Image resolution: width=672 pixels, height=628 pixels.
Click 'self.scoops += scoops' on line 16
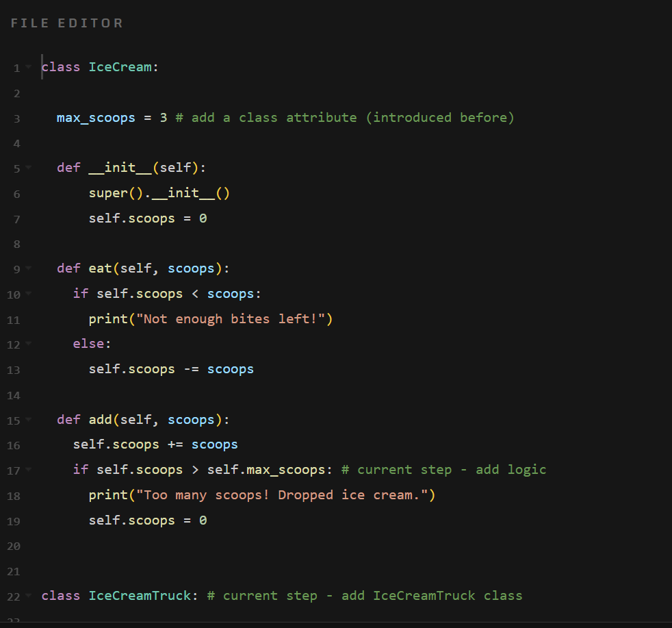point(155,445)
